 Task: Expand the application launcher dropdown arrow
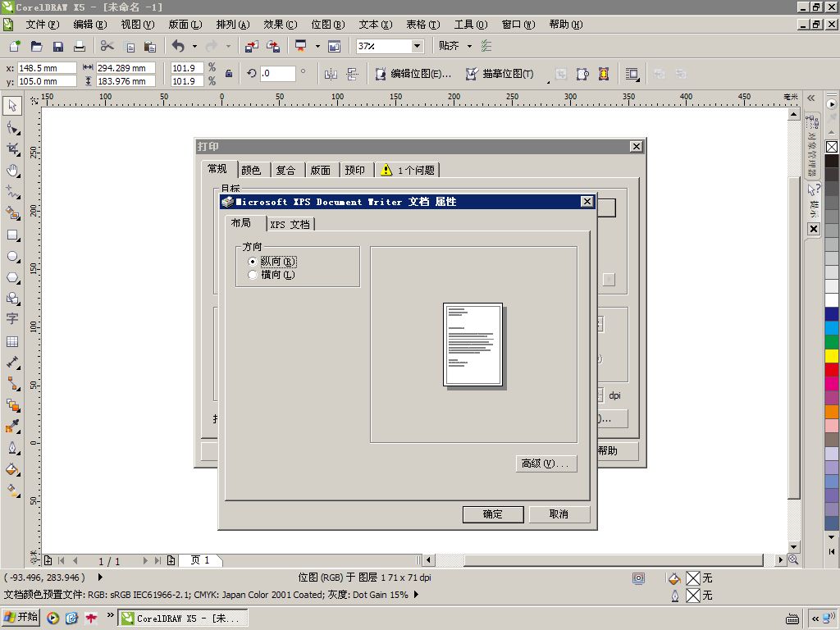[317, 46]
